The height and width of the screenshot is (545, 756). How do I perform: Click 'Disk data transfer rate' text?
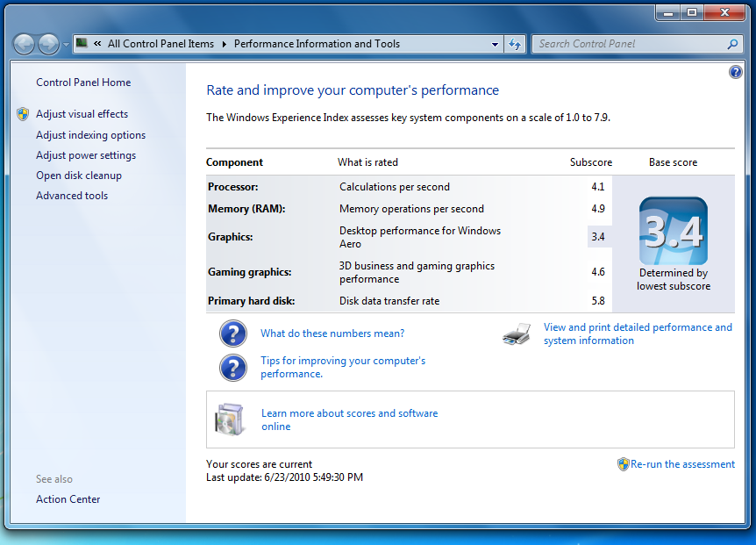(389, 301)
